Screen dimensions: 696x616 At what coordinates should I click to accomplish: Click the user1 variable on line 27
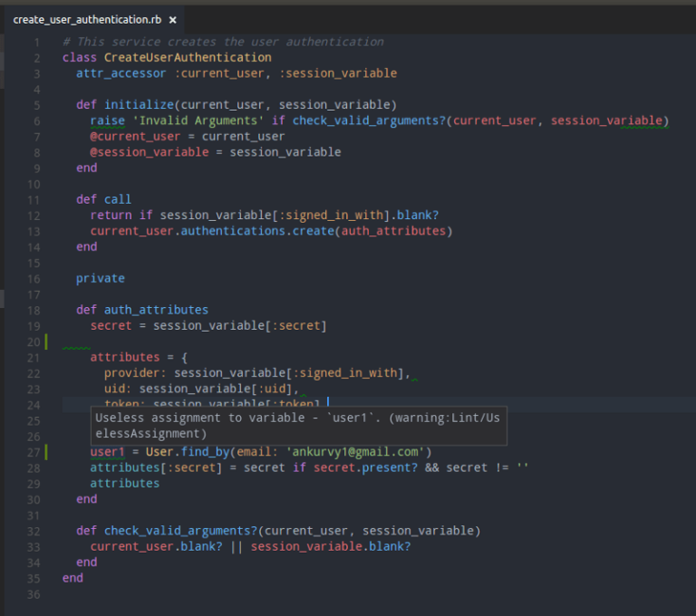point(107,452)
